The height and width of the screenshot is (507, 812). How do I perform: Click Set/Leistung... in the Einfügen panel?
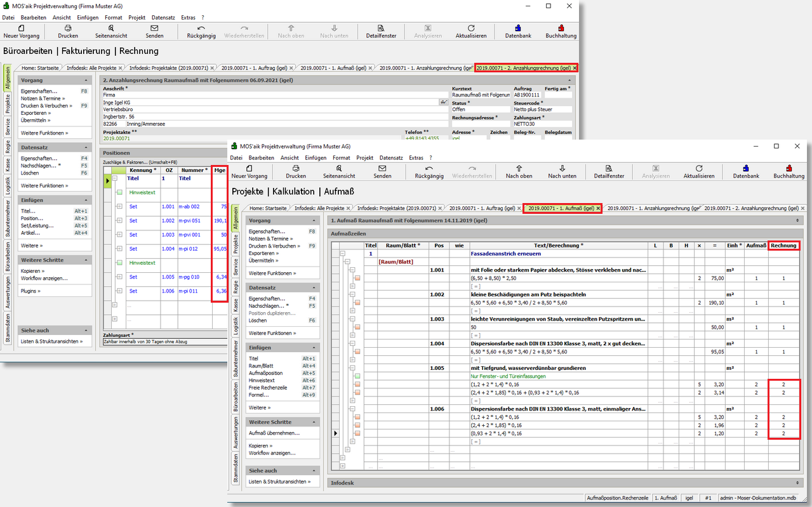[36, 225]
